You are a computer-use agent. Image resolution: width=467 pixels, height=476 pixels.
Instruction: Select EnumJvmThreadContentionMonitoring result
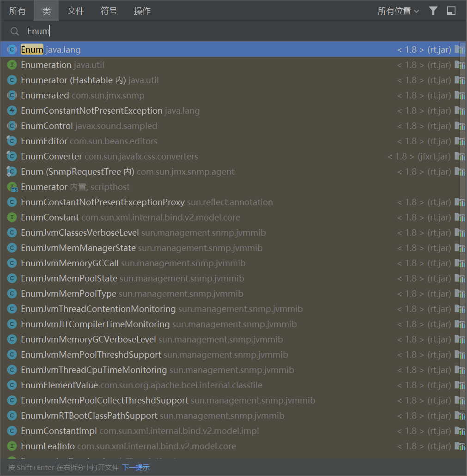[x=233, y=309]
